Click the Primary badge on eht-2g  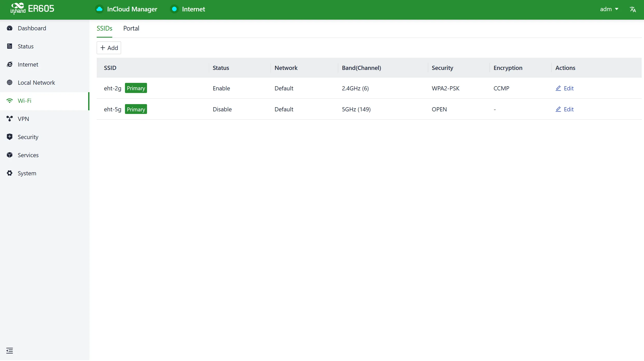(136, 88)
